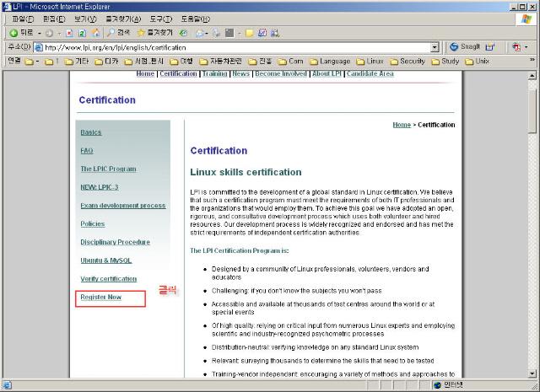This screenshot has height=392, width=540.
Task: Expand the Back button history dropdown
Action: (x=40, y=34)
